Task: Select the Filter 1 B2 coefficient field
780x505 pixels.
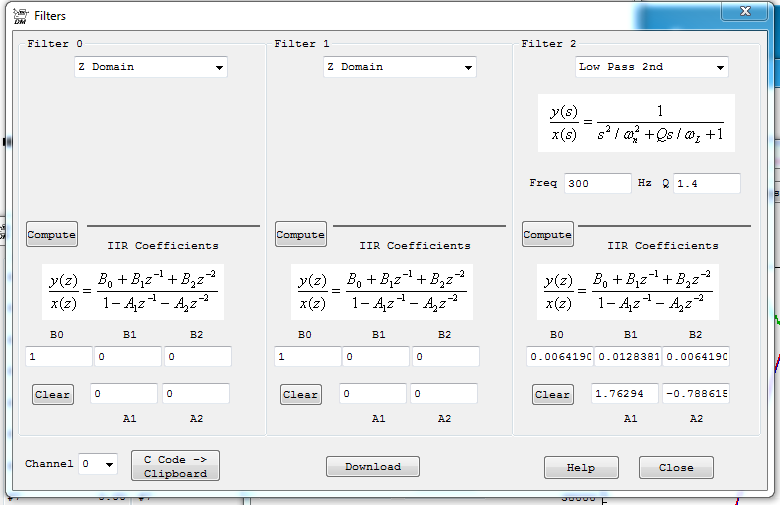Action: pyautogui.click(x=445, y=357)
